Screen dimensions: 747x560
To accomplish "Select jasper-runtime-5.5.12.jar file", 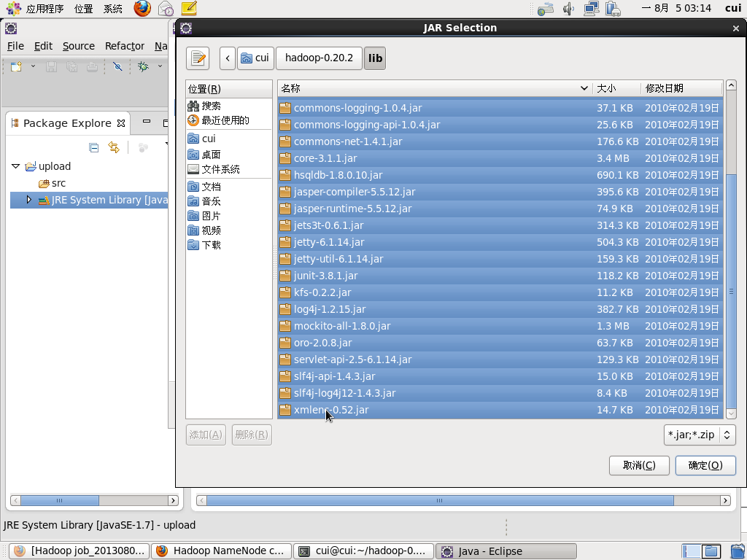I will pos(500,209).
